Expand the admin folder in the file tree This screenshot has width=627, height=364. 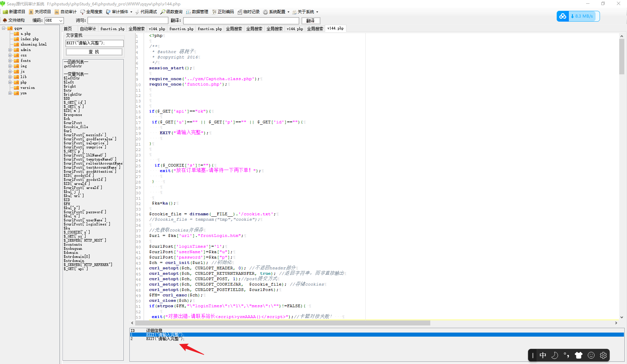click(10, 50)
